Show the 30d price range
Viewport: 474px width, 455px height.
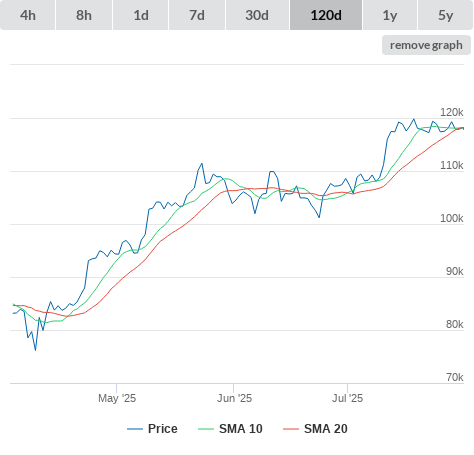[x=257, y=15]
